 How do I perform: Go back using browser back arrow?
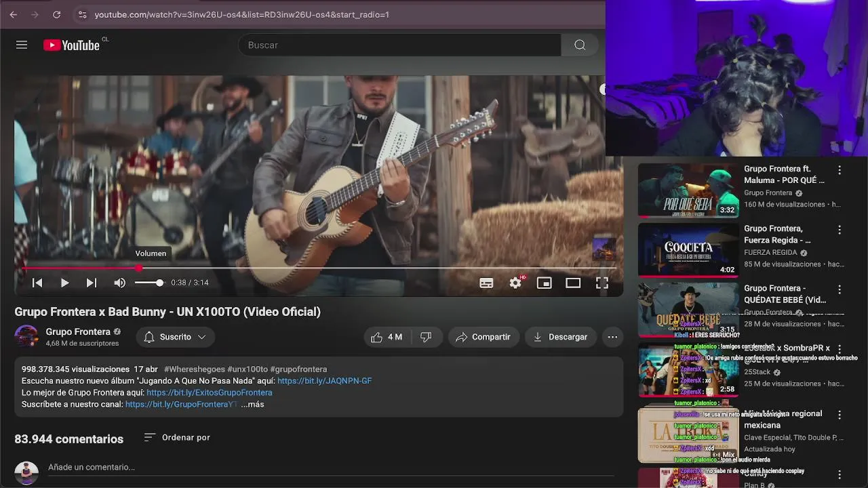[13, 14]
